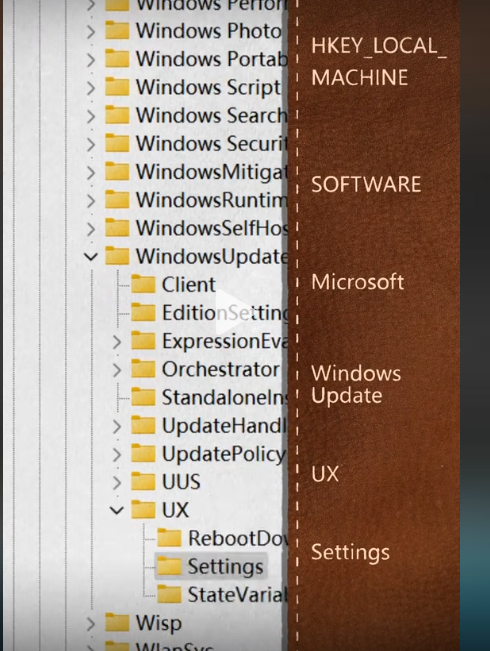The image size is (490, 651).
Task: Select the Windows Photo registry key name
Action: [x=209, y=32]
